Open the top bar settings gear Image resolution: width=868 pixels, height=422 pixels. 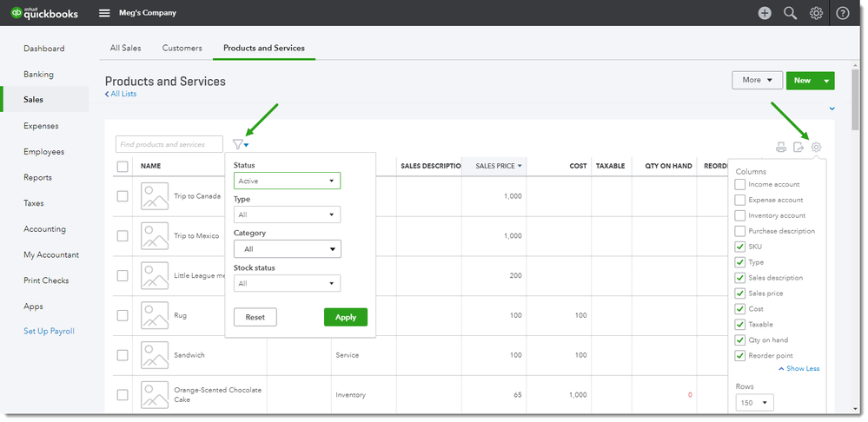816,13
